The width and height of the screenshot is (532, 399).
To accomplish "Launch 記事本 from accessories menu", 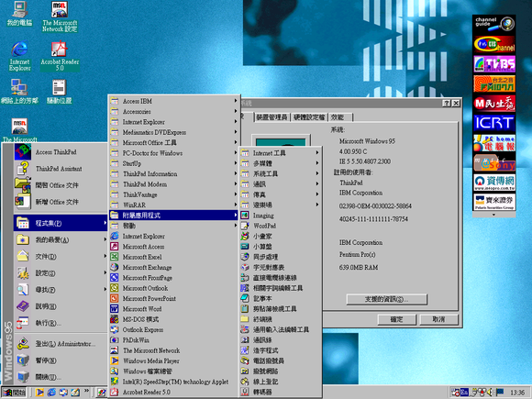I will click(x=281, y=299).
